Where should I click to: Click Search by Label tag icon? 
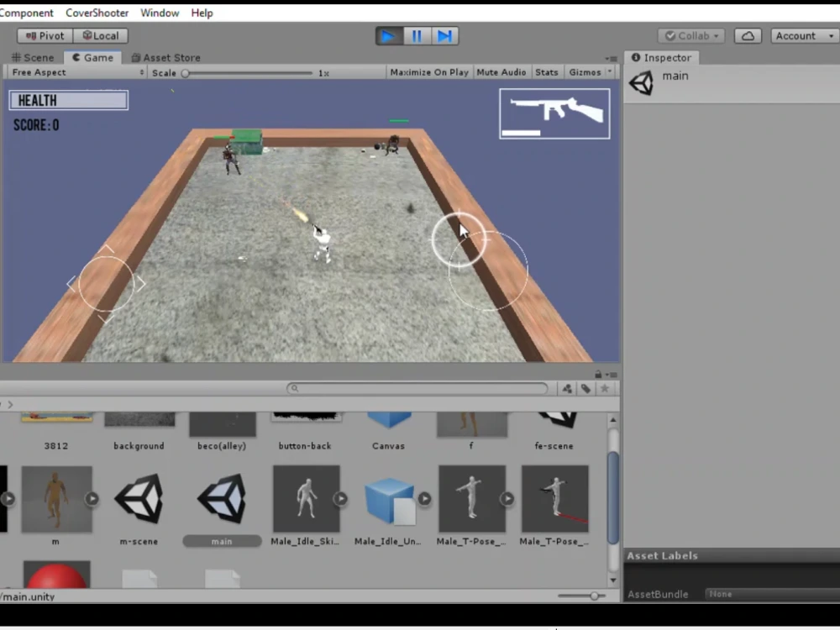click(586, 389)
